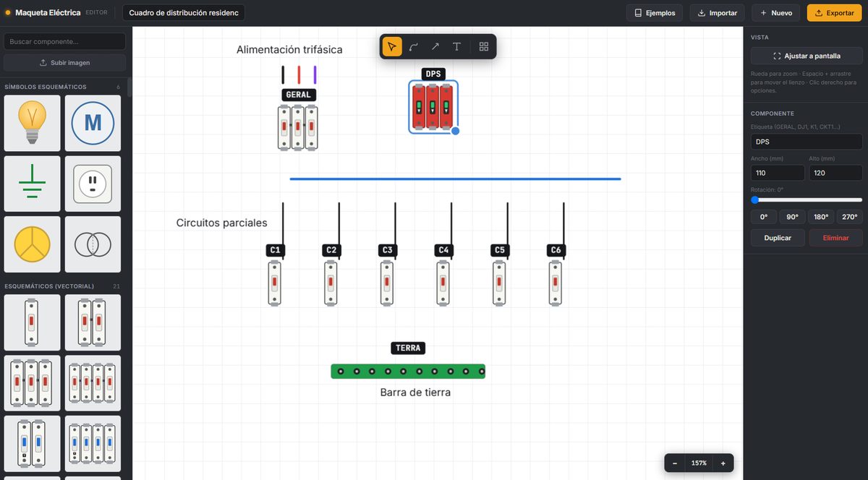This screenshot has width=868, height=480.
Task: Click the Ancho width field 110
Action: (x=778, y=173)
